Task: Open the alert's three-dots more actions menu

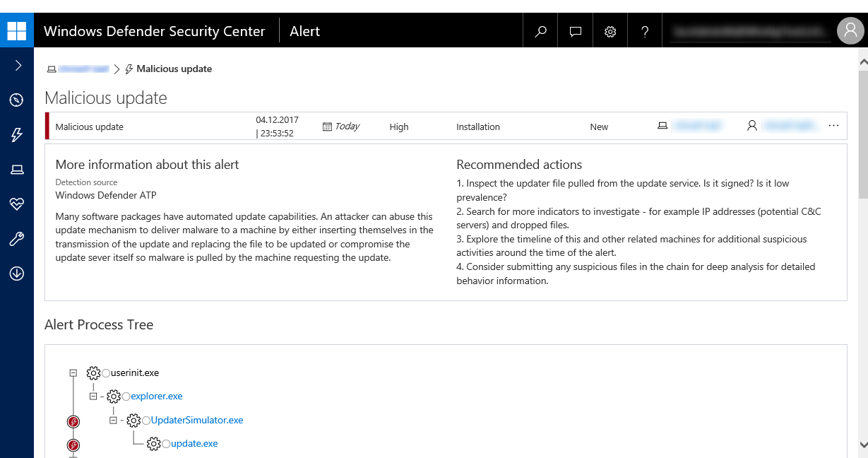Action: pyautogui.click(x=833, y=126)
